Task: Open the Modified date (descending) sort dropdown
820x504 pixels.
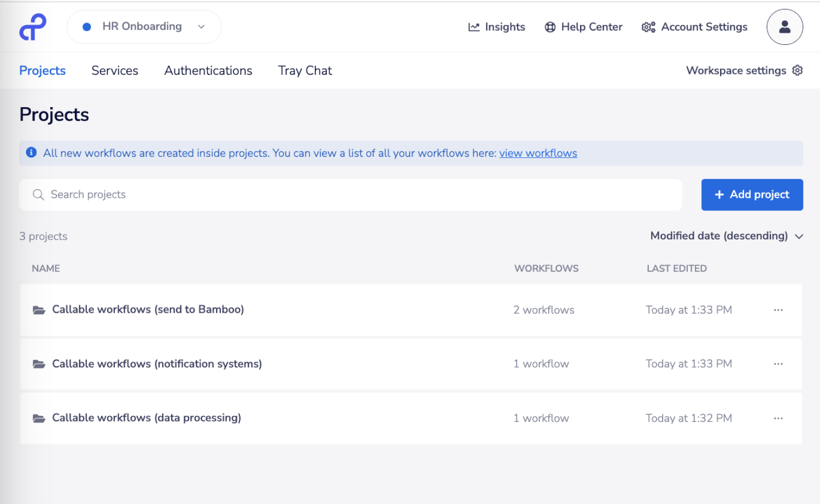Action: click(726, 236)
